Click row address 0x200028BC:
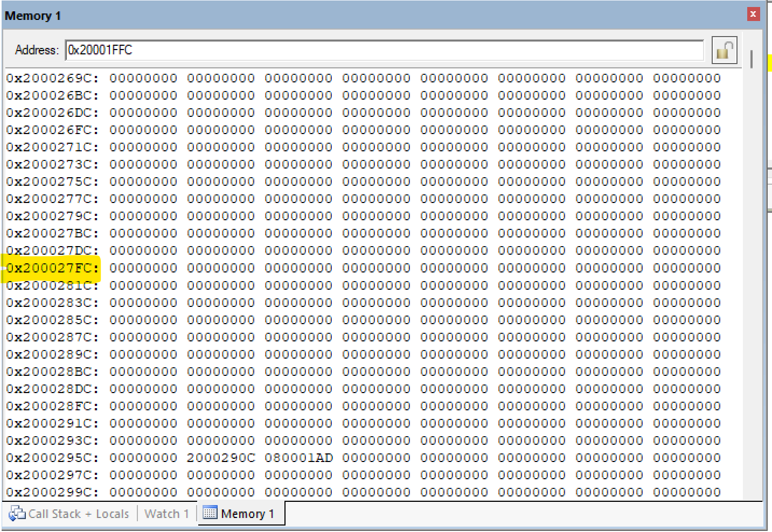The height and width of the screenshot is (532, 772). [x=53, y=372]
